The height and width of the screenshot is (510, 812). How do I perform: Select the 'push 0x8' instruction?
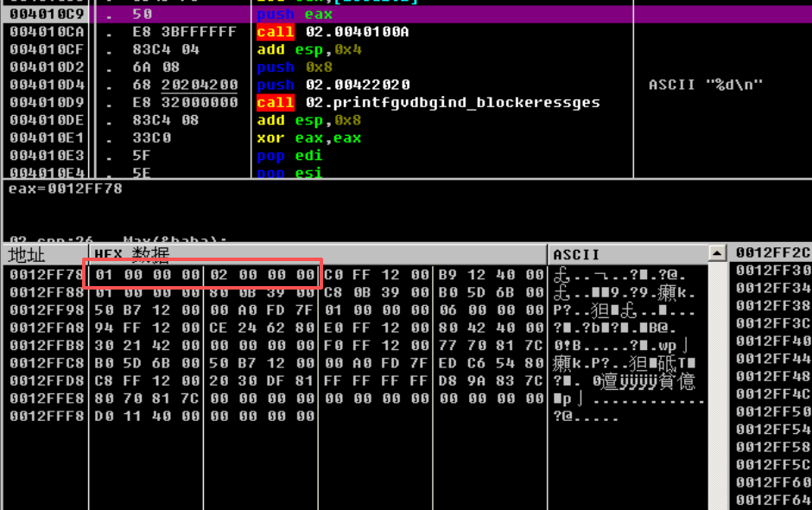pyautogui.click(x=295, y=67)
